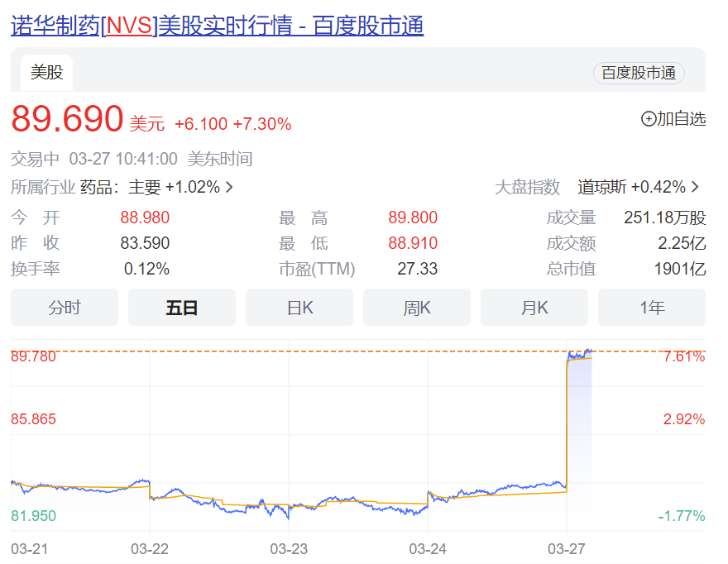Open the 诺华制药[NVS] title link
The width and height of the screenshot is (728, 564).
[217, 26]
